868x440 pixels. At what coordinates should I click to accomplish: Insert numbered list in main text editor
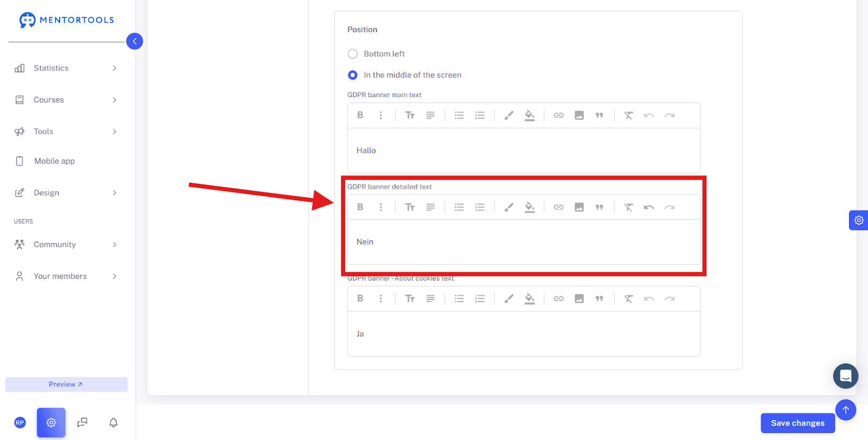(x=480, y=115)
